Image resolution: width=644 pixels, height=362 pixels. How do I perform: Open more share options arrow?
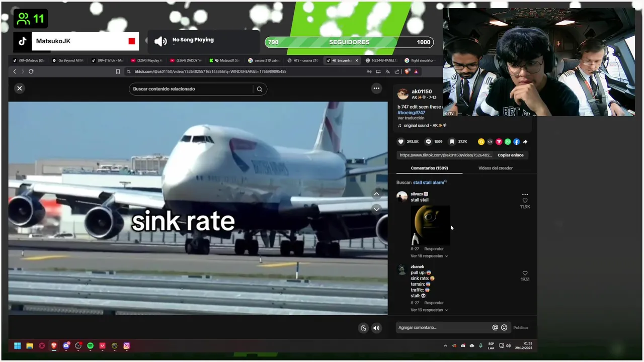coord(525,142)
